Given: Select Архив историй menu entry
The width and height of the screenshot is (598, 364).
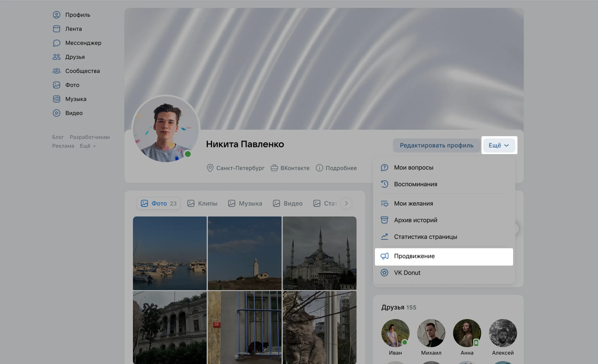Looking at the screenshot, I should coord(444,220).
